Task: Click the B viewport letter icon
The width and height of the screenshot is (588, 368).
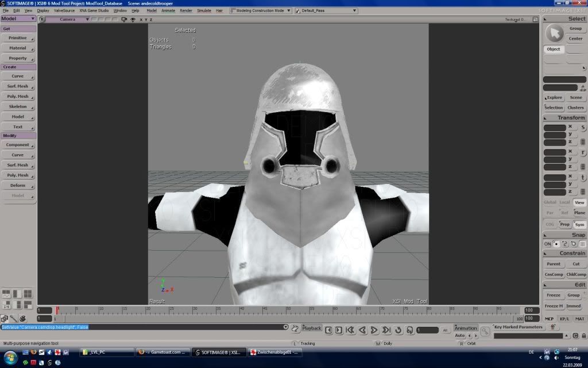Action: (x=42, y=19)
